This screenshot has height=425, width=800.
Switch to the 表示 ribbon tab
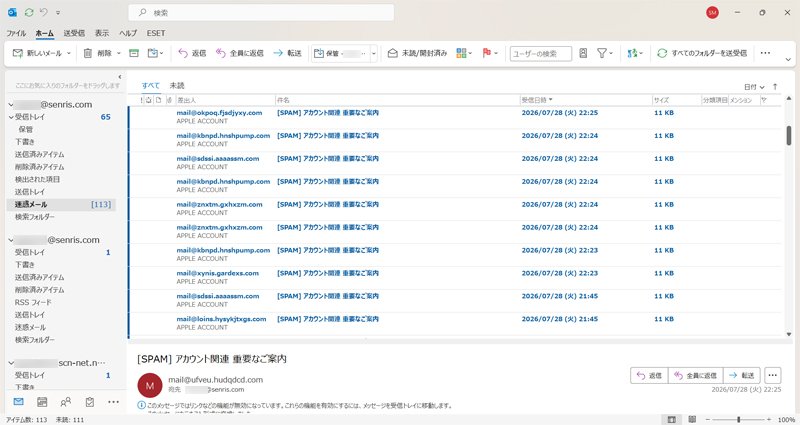click(102, 33)
